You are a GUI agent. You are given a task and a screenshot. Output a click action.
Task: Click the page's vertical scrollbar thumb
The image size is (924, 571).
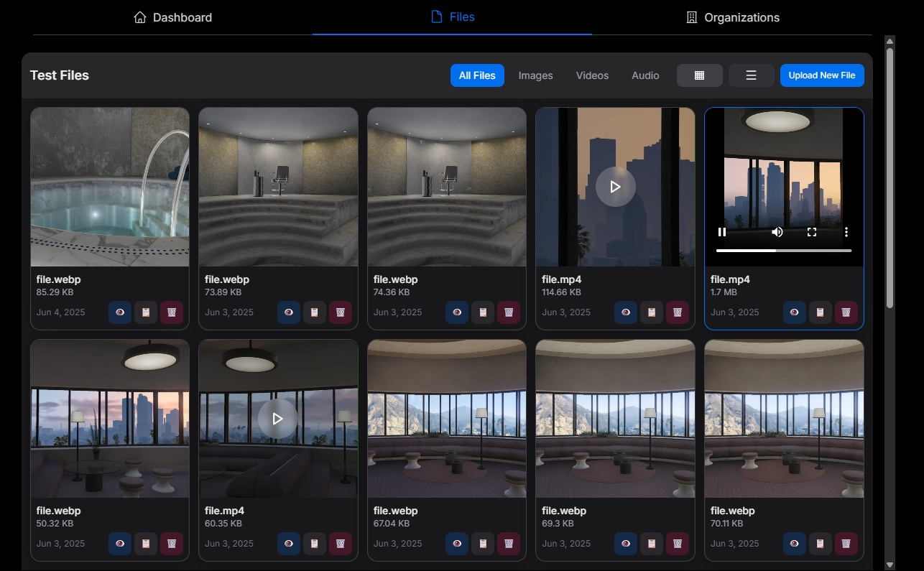pyautogui.click(x=890, y=178)
